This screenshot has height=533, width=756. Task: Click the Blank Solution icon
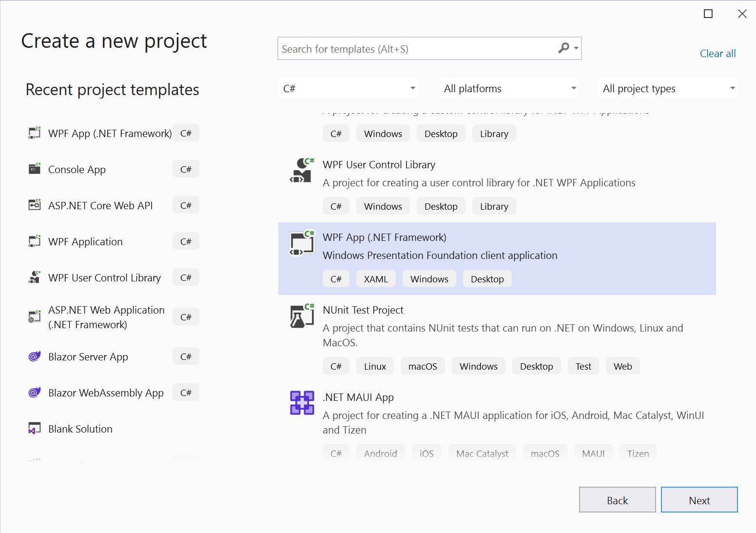pos(35,429)
